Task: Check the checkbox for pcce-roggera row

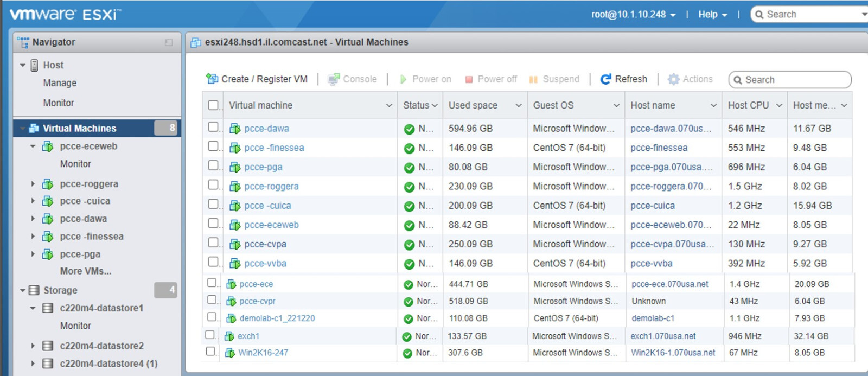Action: (213, 184)
